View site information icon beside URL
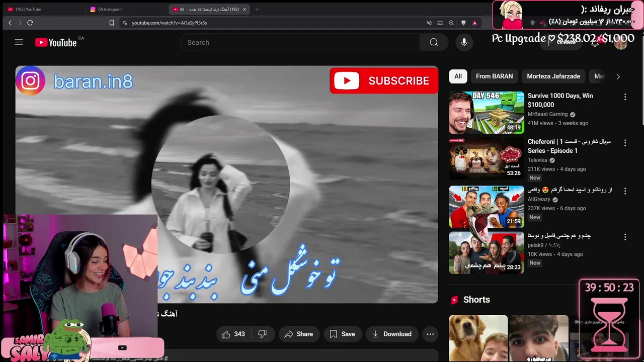This screenshot has height=362, width=644. tap(124, 23)
